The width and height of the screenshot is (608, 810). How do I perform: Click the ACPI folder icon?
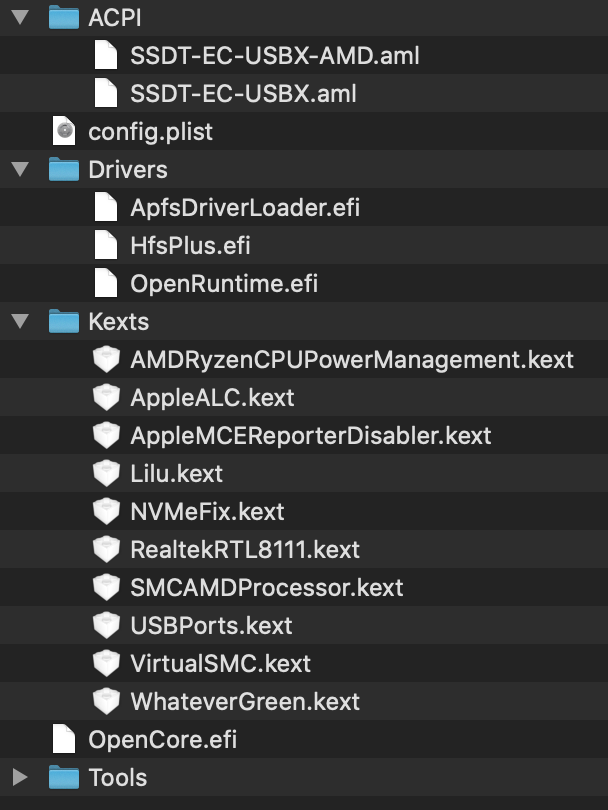click(x=64, y=17)
